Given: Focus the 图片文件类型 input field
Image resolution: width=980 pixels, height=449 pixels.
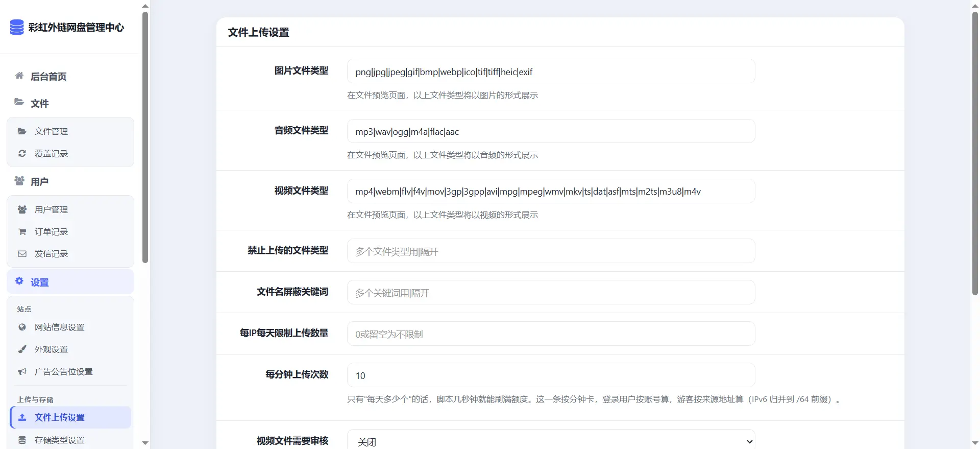Looking at the screenshot, I should pos(551,72).
